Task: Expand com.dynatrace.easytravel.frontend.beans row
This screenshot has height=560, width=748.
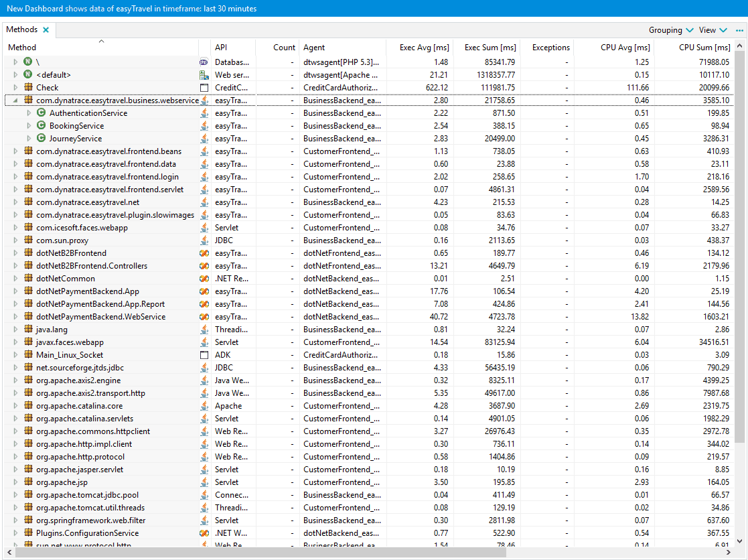Action: 15,151
